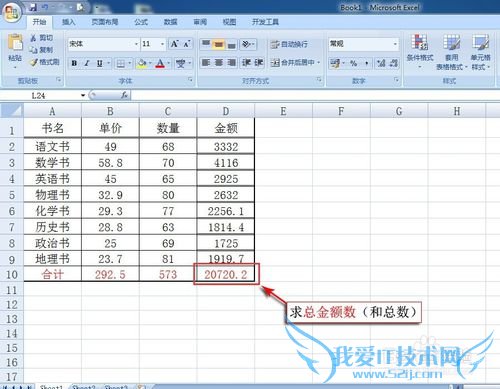
Task: Expand Merge and Center dropdown arrow
Action: (319, 62)
